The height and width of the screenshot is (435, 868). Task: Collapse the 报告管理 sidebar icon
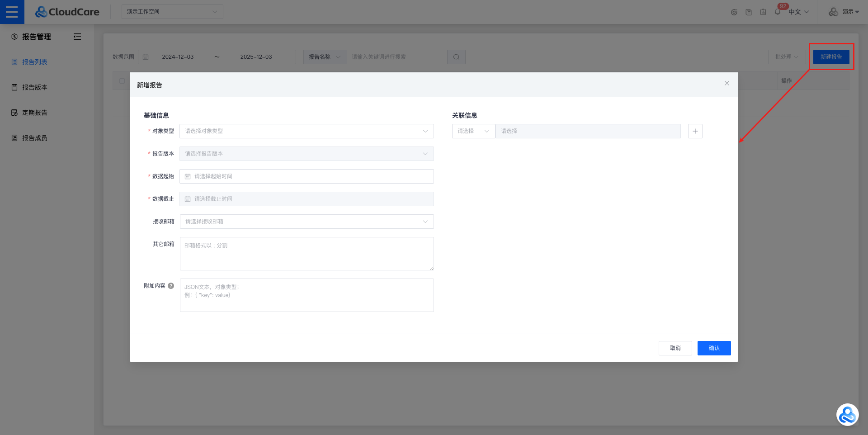point(77,37)
